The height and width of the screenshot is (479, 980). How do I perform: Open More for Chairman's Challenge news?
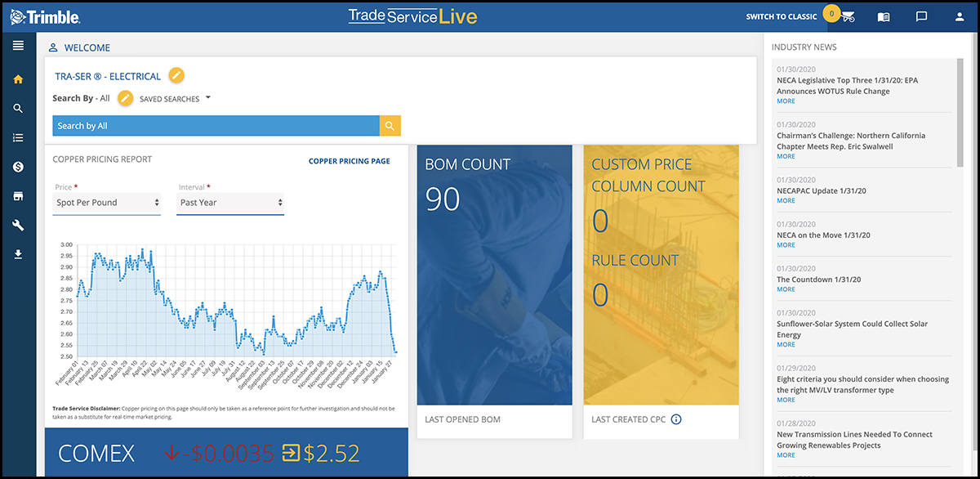click(x=786, y=156)
